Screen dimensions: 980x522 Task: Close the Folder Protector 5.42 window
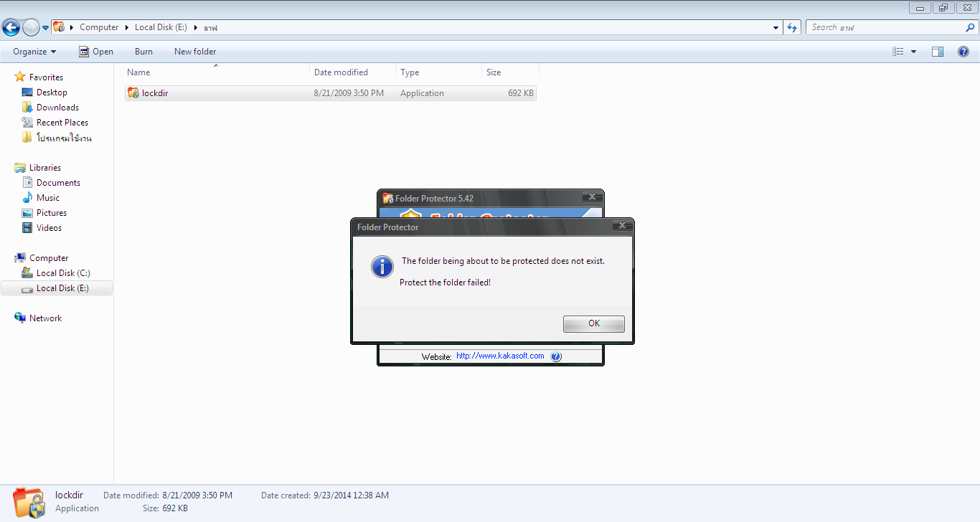point(592,196)
